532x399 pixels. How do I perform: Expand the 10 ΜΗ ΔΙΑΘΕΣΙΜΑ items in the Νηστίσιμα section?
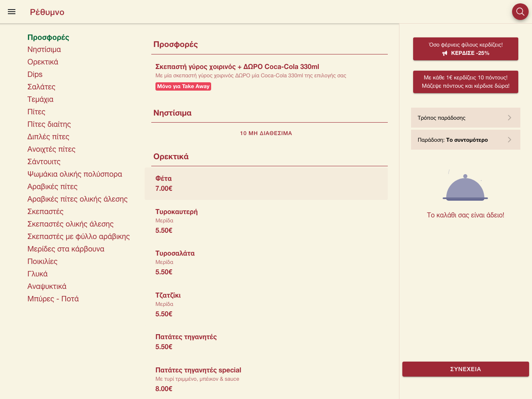pos(266,133)
